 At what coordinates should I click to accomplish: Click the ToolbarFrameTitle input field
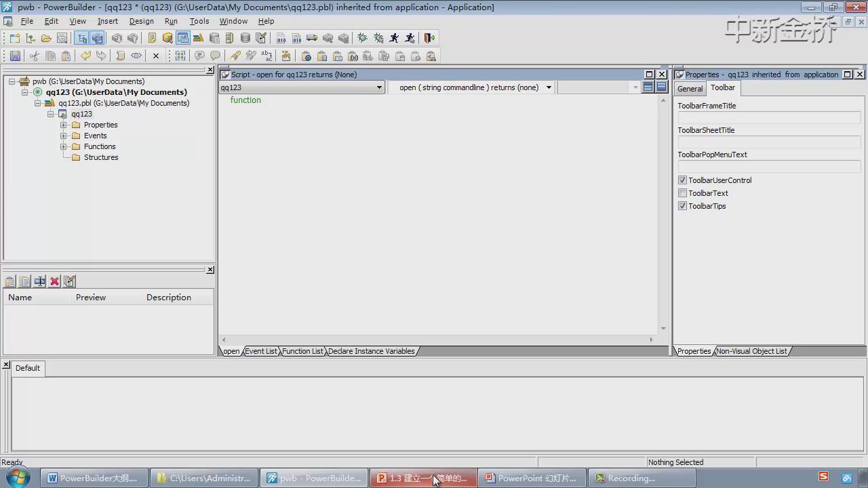(769, 117)
